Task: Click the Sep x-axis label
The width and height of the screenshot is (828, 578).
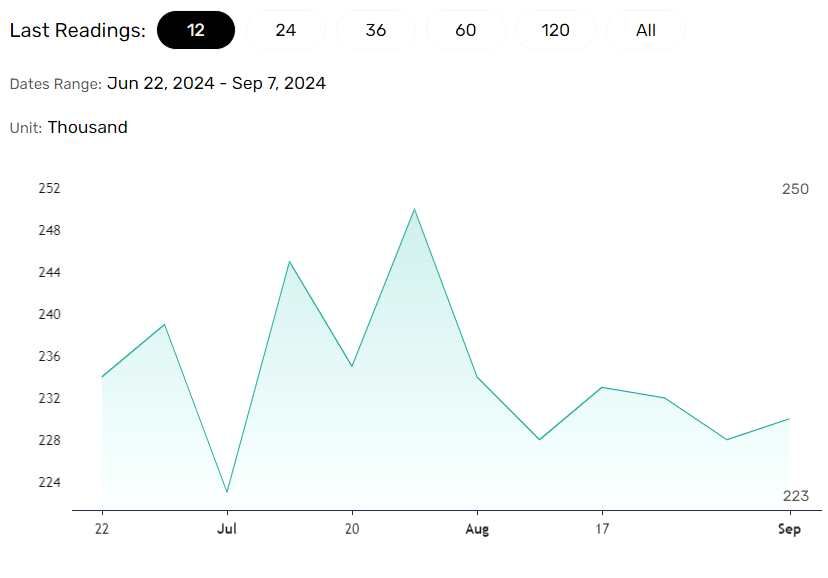Action: [x=789, y=529]
